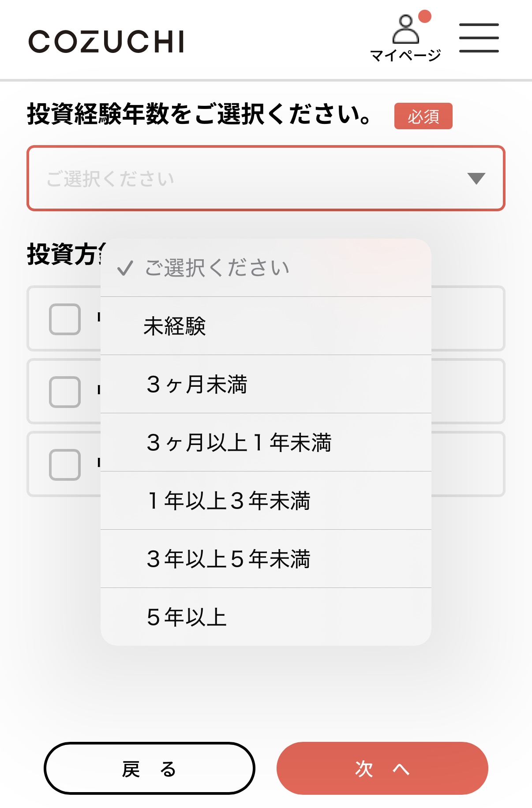
Task: Tick the second investment policy checkbox
Action: click(x=65, y=392)
